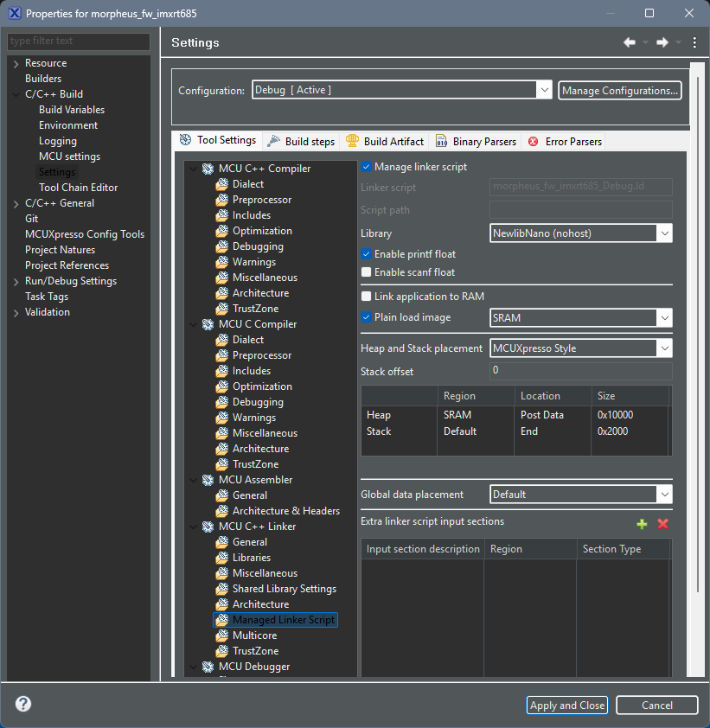Image resolution: width=710 pixels, height=728 pixels.
Task: Click the wrench icon beside MCU C++ Compiler
Action: [207, 168]
